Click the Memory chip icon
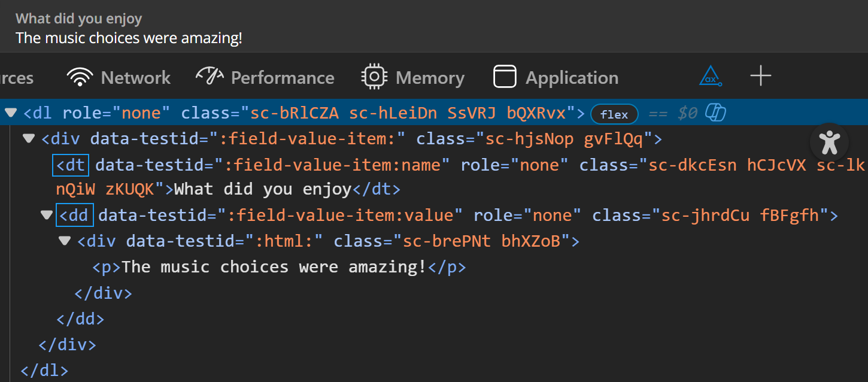This screenshot has height=382, width=868. click(374, 76)
